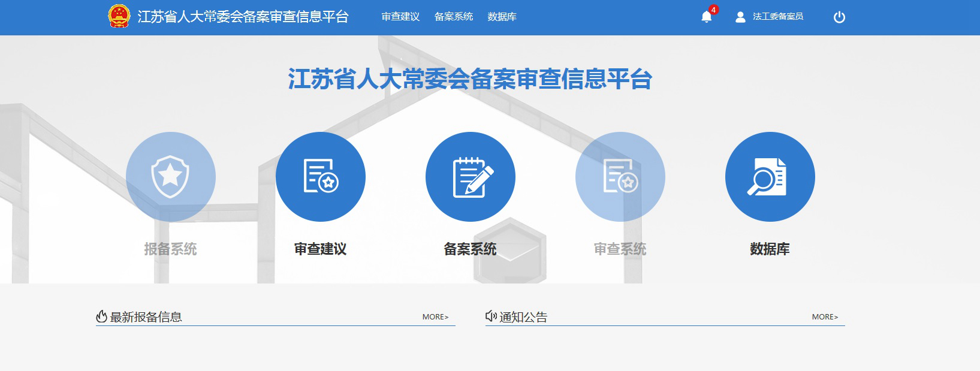Select 数据库 in top navigation

(502, 17)
